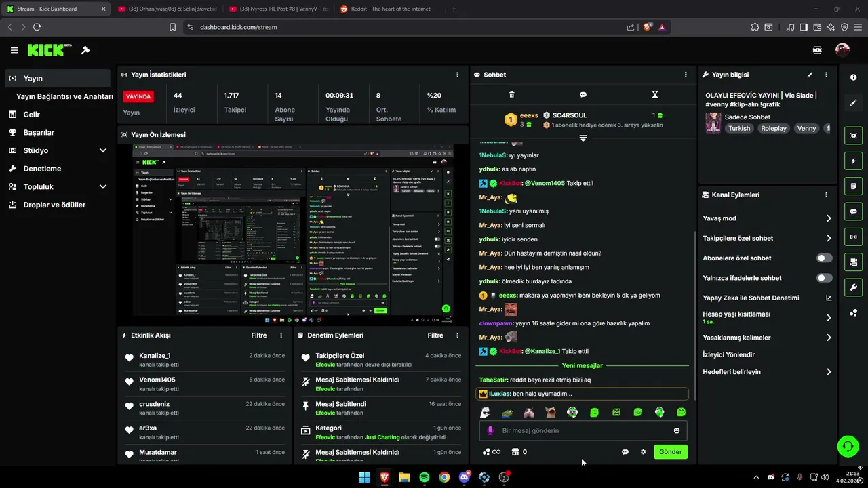Open the Spotify taskbar icon
868x488 pixels.
[425, 477]
